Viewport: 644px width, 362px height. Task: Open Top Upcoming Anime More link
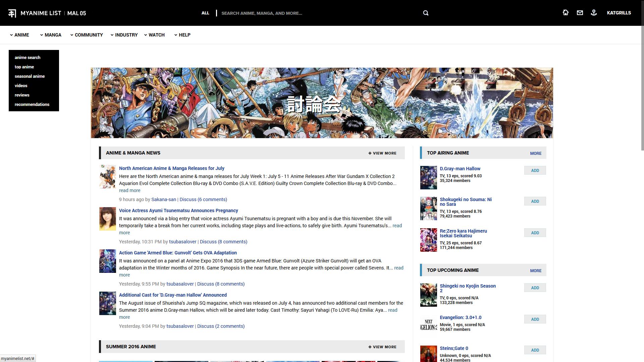pos(535,271)
